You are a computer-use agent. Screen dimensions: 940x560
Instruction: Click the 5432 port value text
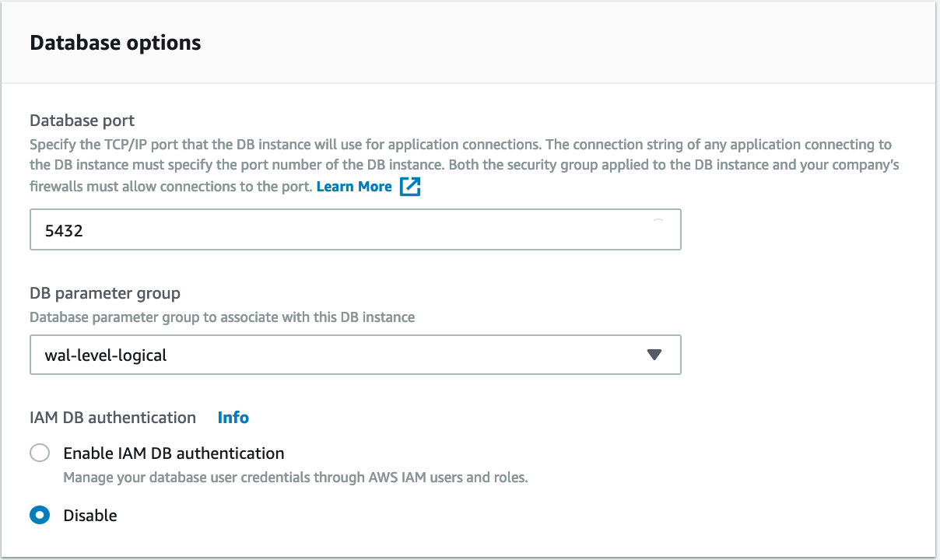(65, 230)
